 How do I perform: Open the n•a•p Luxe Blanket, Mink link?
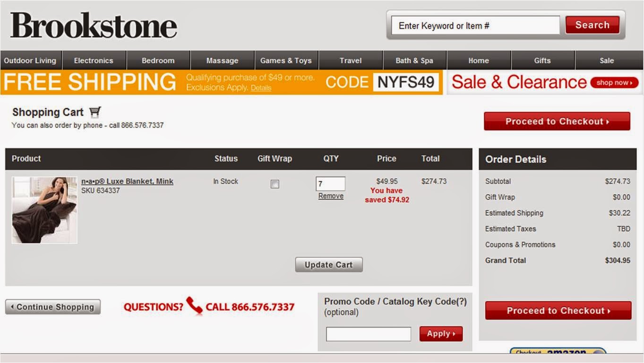[x=127, y=181]
